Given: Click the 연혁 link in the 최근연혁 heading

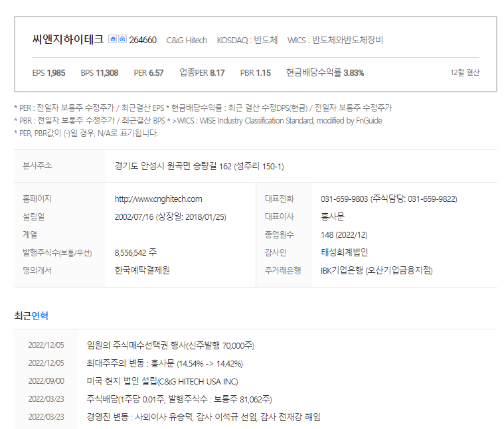Looking at the screenshot, I should [40, 315].
